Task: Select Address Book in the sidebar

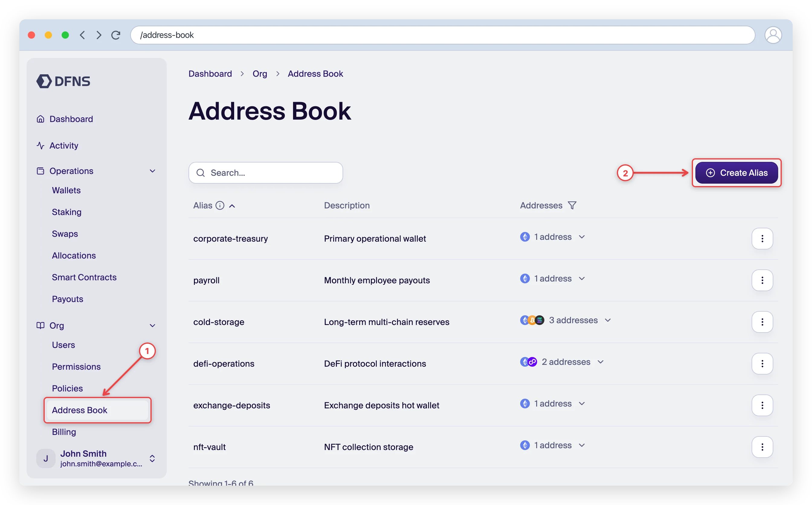Action: point(98,410)
